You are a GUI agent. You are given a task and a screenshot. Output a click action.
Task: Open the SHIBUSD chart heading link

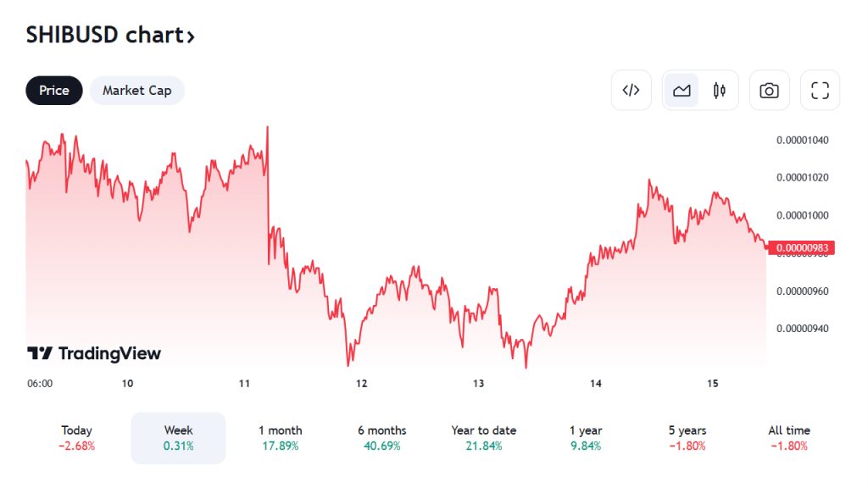(110, 35)
